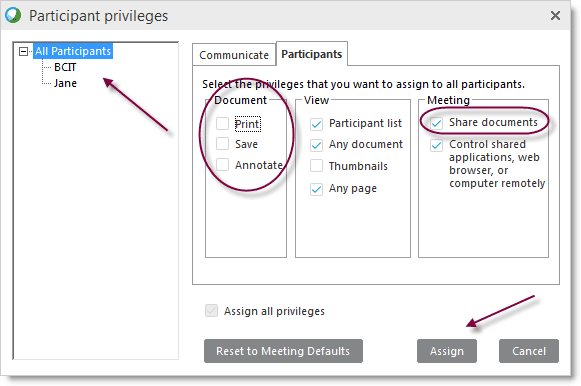Close the Participant privileges dialog

coord(555,16)
